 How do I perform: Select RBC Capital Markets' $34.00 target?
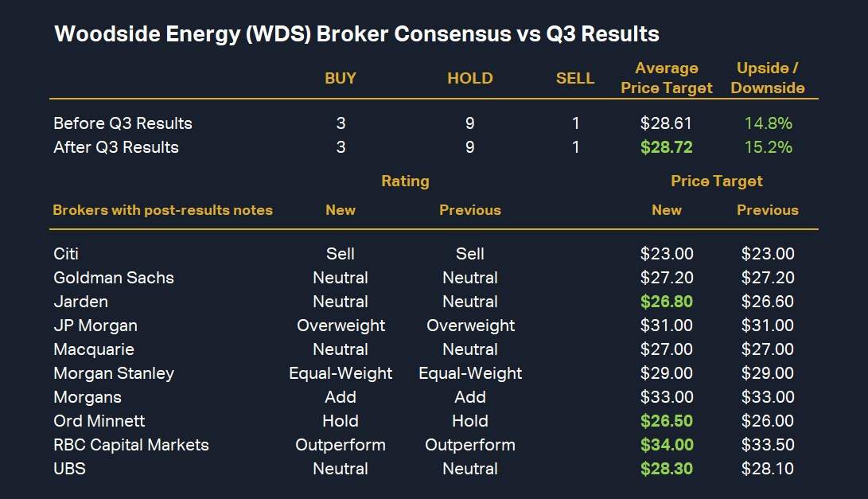(x=667, y=445)
